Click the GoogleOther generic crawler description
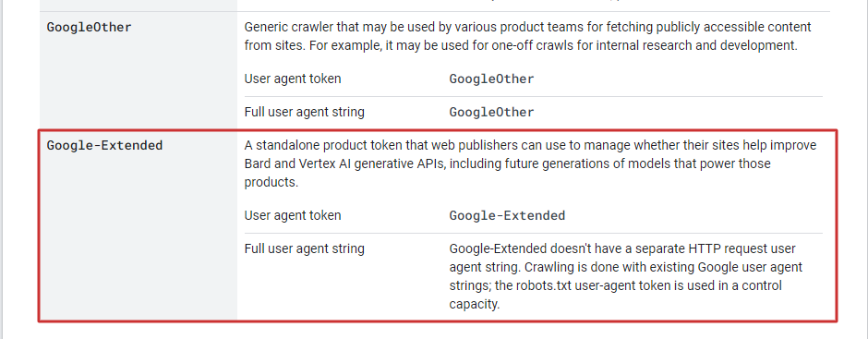This screenshot has width=868, height=339. [527, 36]
